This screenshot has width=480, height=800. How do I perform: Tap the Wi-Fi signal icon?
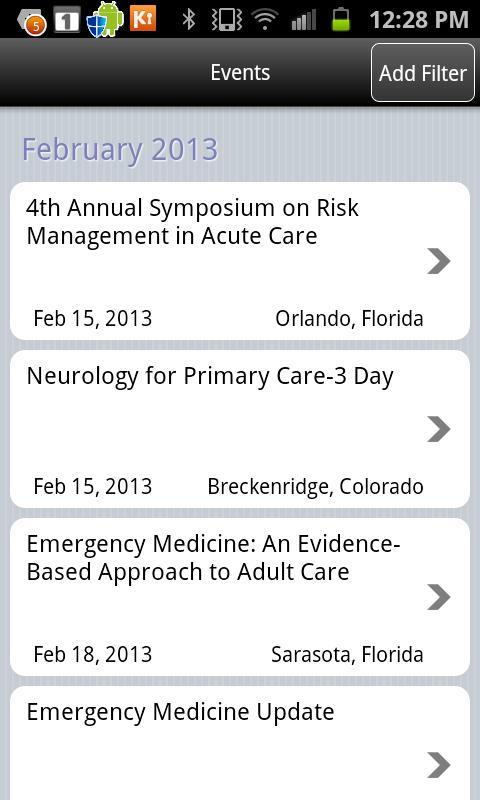click(x=265, y=19)
